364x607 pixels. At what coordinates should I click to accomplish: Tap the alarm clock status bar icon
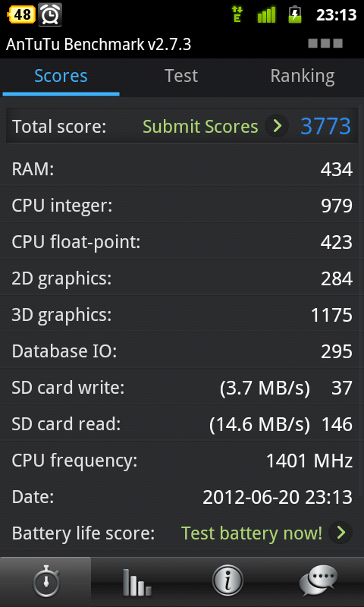pos(50,15)
